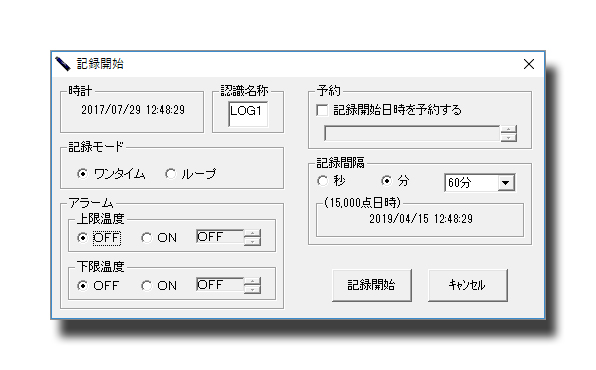Click the 認識名称 LOG1 input field
This screenshot has height=370, width=596.
pyautogui.click(x=248, y=114)
